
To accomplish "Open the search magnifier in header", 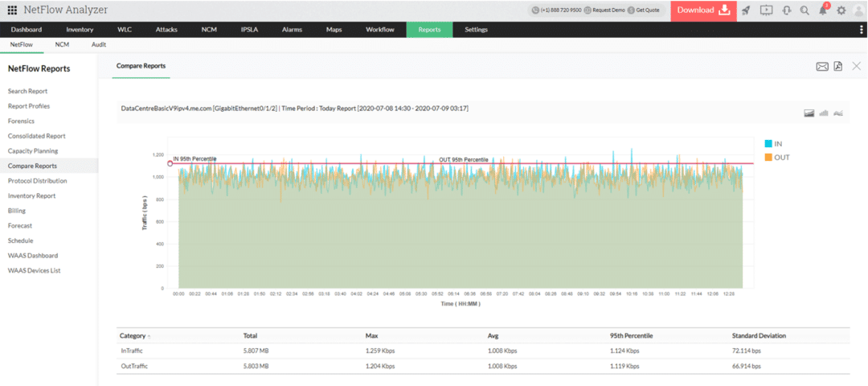I will point(805,10).
